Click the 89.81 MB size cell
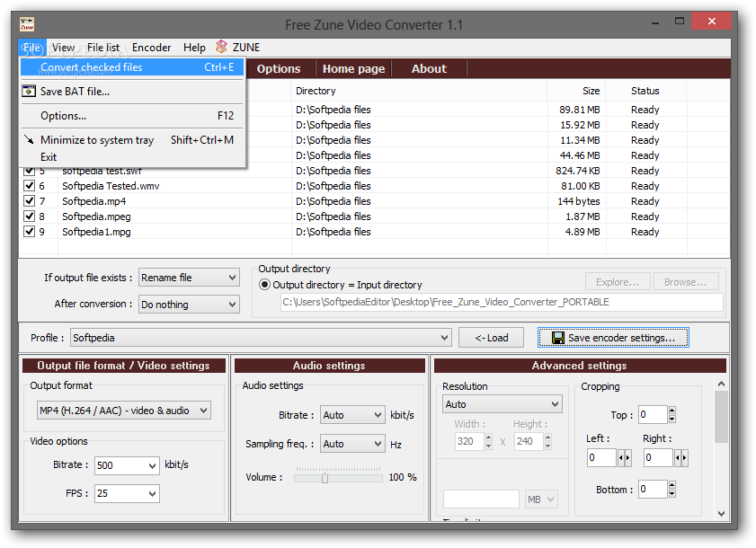Viewport: 756px width, 548px height. pyautogui.click(x=580, y=110)
